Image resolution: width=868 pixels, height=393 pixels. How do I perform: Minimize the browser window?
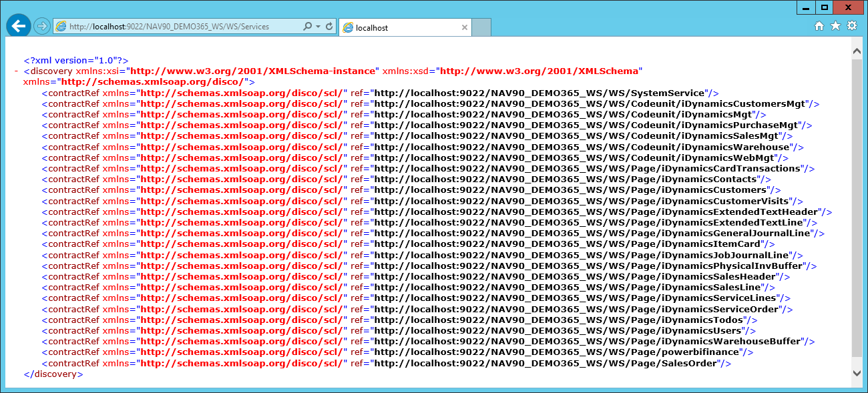pos(807,7)
